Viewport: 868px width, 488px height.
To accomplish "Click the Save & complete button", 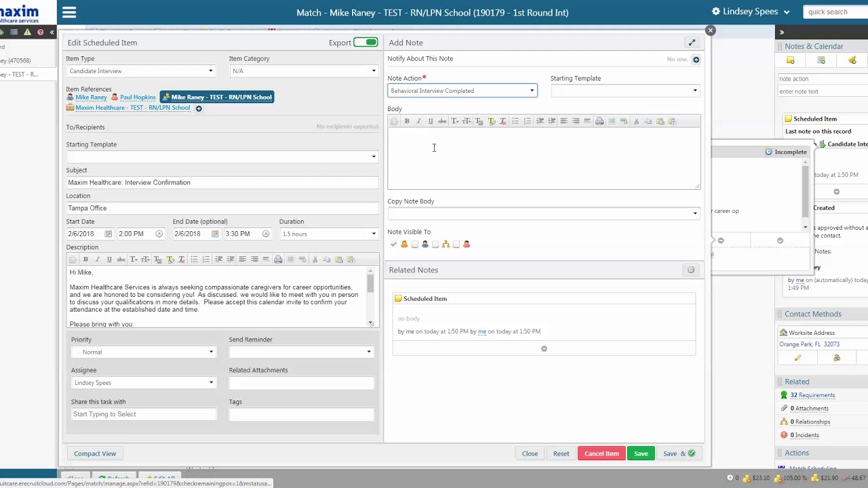I will [x=679, y=453].
